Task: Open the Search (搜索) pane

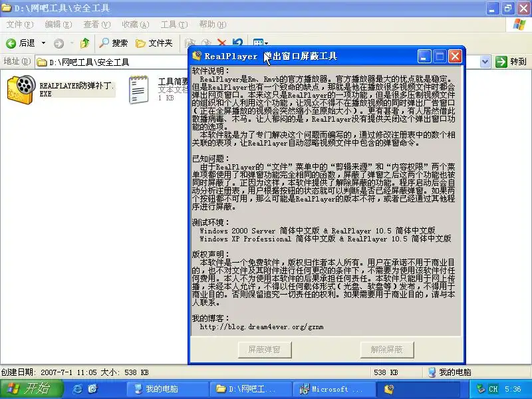Action: point(114,43)
